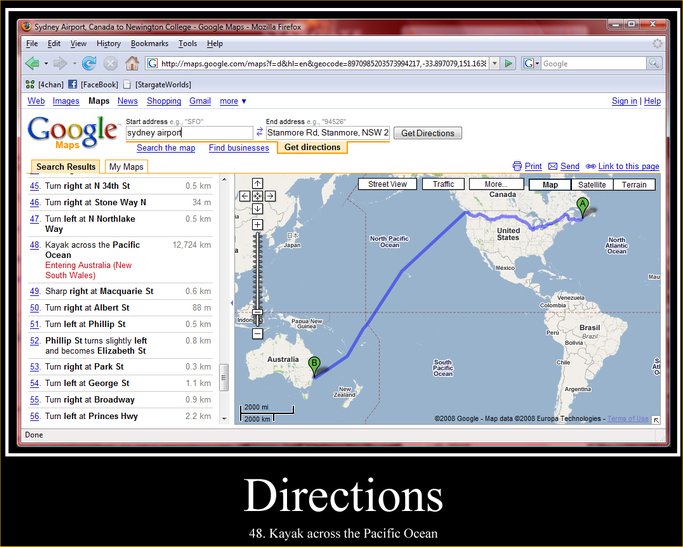
Task: Zoom in with the map plus button
Action: pyautogui.click(x=257, y=225)
